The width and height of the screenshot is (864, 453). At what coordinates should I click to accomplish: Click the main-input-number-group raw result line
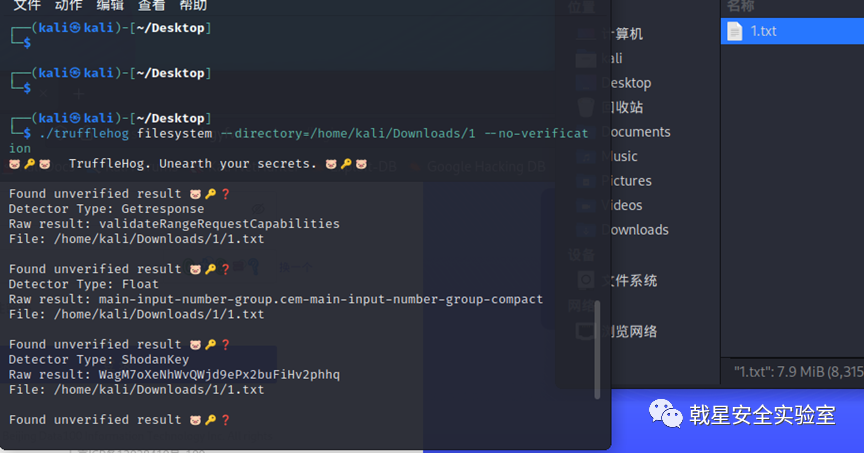click(276, 299)
